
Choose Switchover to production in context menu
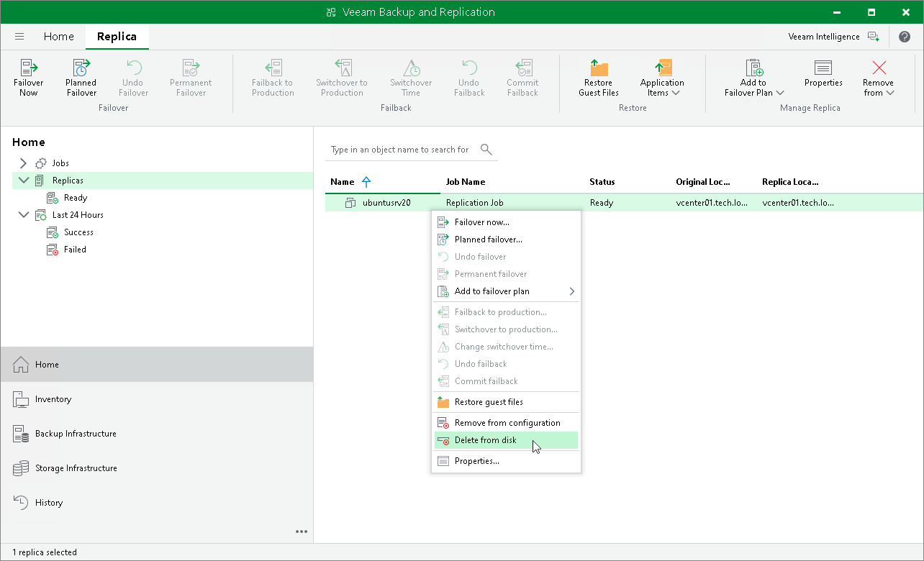coord(506,329)
